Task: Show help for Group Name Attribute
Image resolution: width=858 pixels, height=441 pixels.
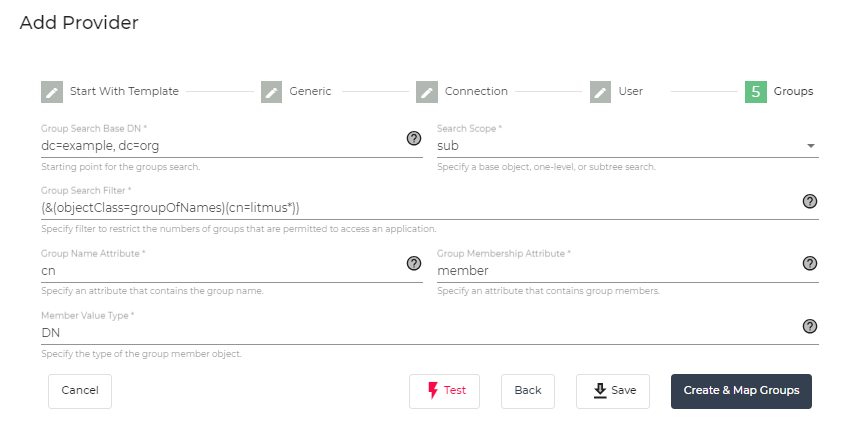Action: (414, 263)
